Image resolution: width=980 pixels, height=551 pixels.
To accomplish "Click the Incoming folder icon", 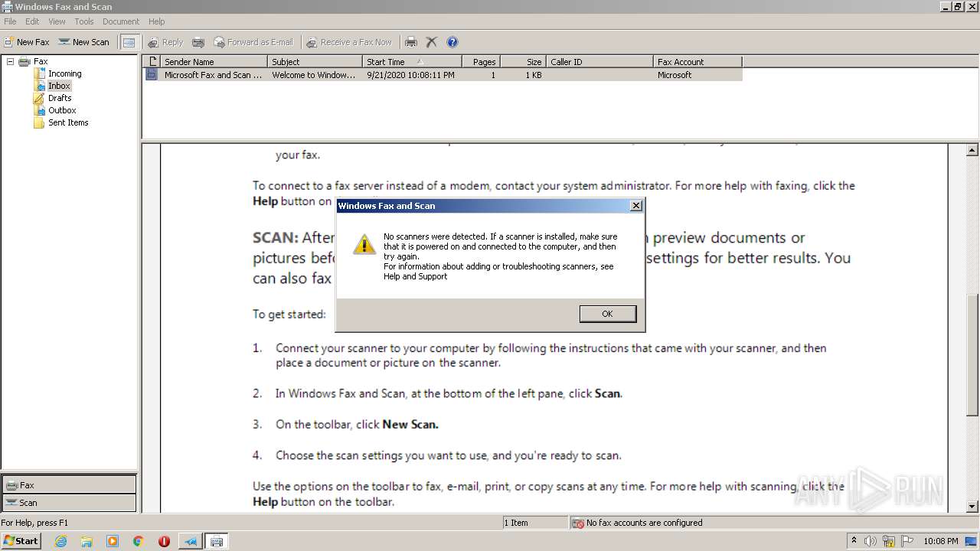I will coord(39,73).
